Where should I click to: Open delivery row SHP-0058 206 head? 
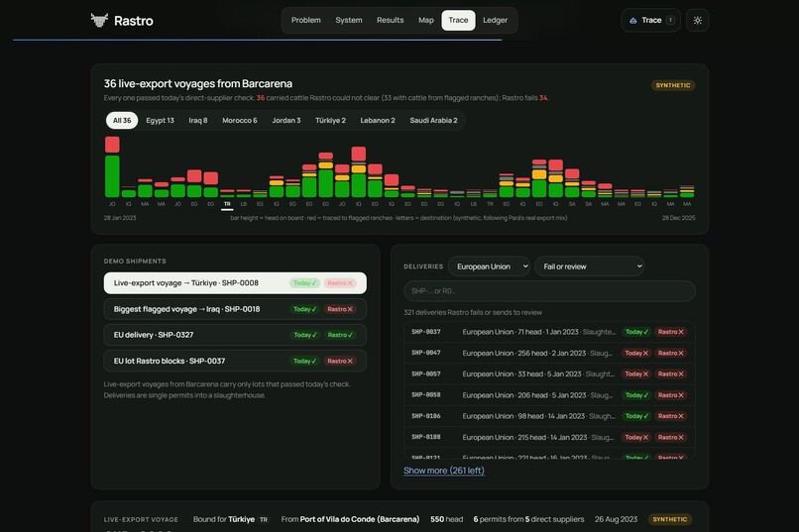click(549, 395)
